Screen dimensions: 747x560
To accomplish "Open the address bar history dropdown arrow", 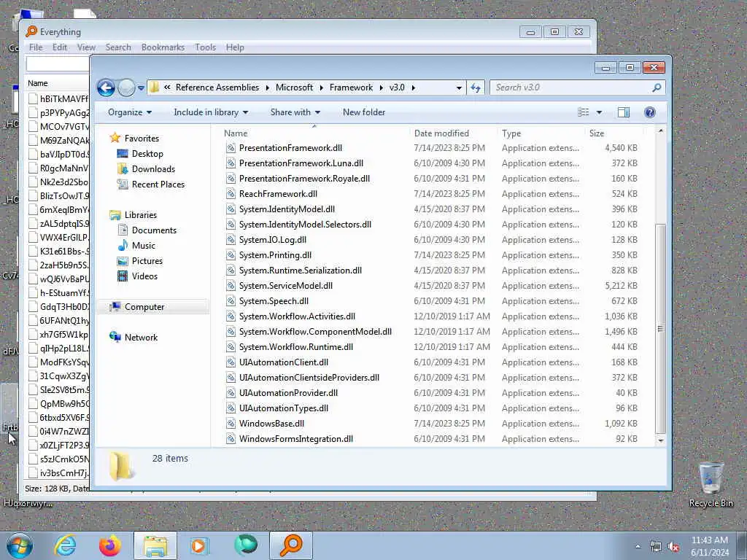I will (x=459, y=87).
